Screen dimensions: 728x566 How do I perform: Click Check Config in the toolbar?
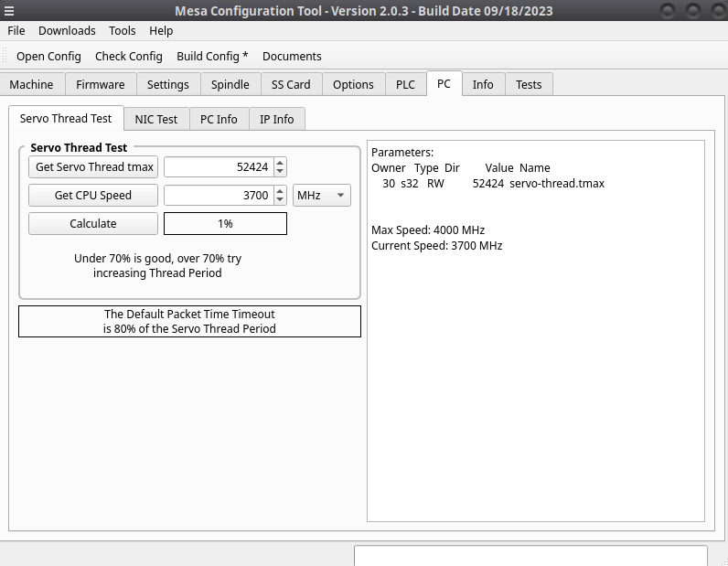(129, 56)
